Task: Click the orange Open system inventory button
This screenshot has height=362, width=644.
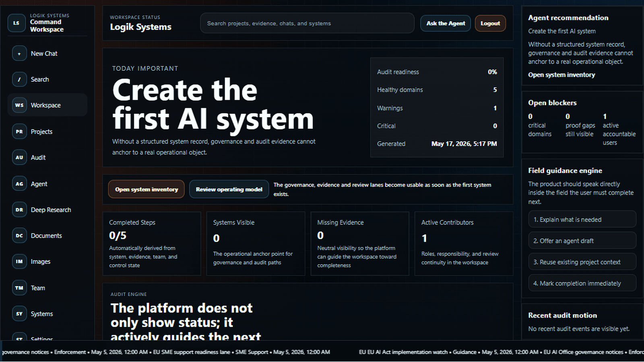Action: (147, 189)
